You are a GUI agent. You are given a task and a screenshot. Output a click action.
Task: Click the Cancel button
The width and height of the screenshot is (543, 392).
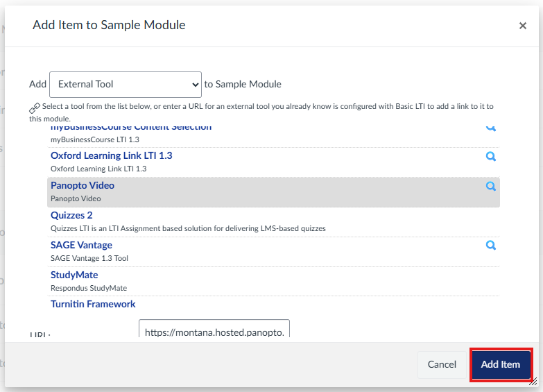[x=442, y=364]
